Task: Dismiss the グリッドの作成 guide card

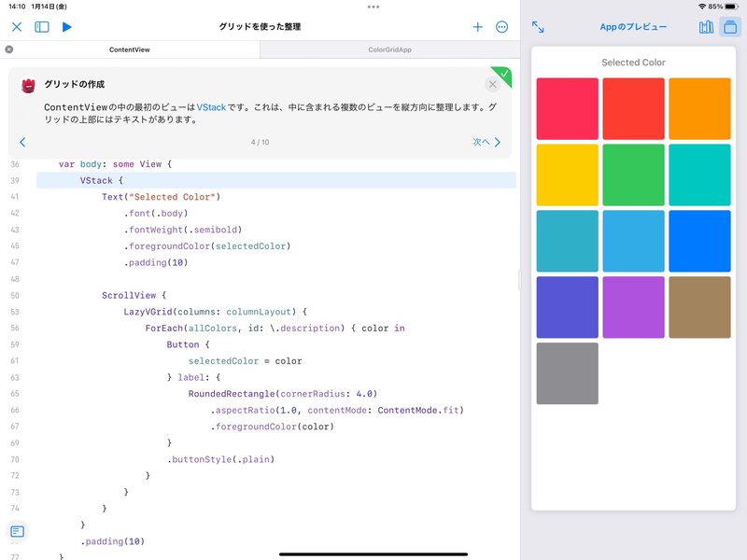Action: pos(493,84)
